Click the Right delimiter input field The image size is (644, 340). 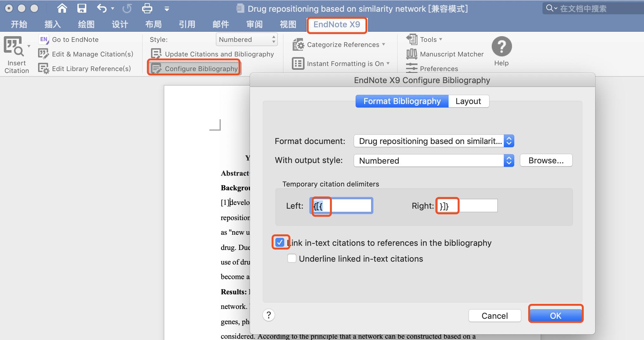point(467,206)
